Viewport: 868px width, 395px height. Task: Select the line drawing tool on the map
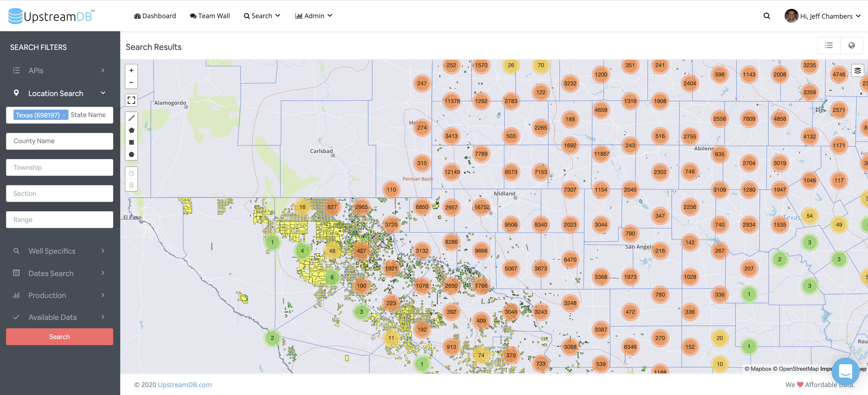[x=131, y=118]
